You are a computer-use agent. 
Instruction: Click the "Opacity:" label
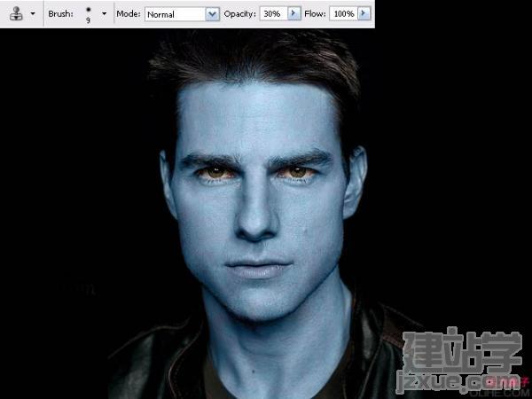(x=240, y=14)
